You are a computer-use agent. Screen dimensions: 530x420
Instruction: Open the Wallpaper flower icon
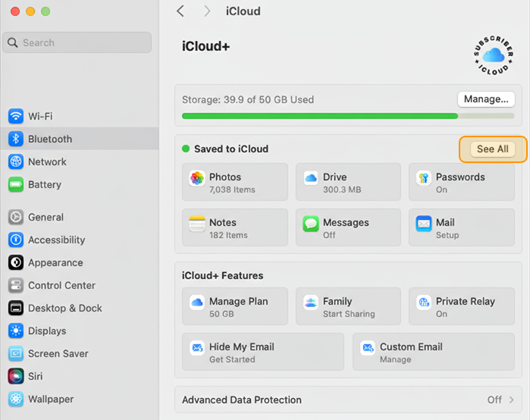[16, 399]
